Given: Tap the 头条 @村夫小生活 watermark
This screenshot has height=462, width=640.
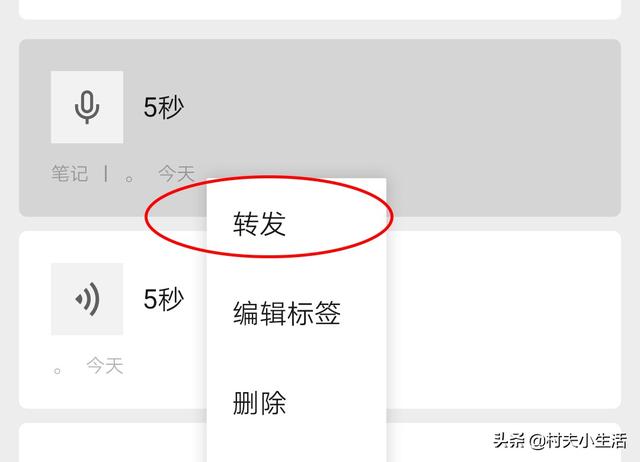Looking at the screenshot, I should pos(560,441).
